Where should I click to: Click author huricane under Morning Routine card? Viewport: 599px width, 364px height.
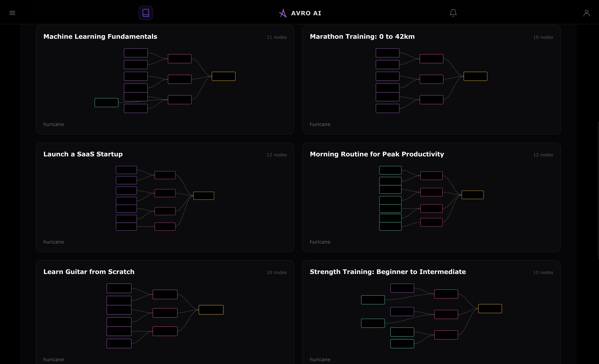pyautogui.click(x=320, y=242)
